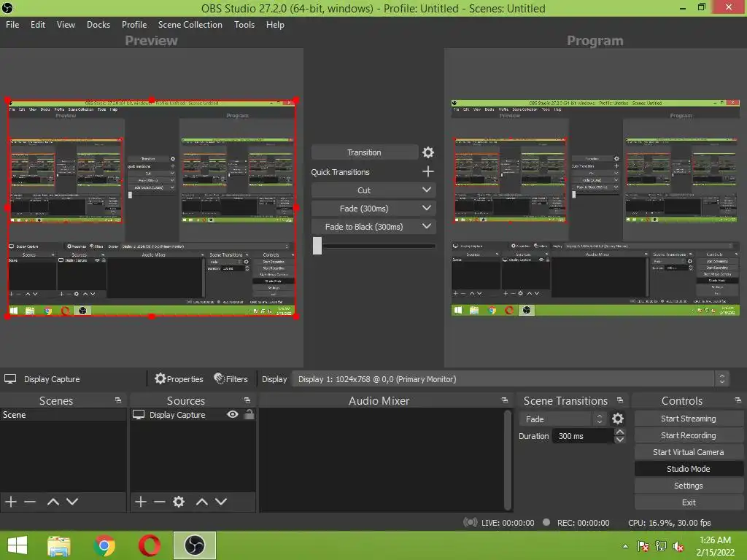Click OBS Studio taskbar icon
Viewport: 747px width, 560px height.
click(x=194, y=545)
